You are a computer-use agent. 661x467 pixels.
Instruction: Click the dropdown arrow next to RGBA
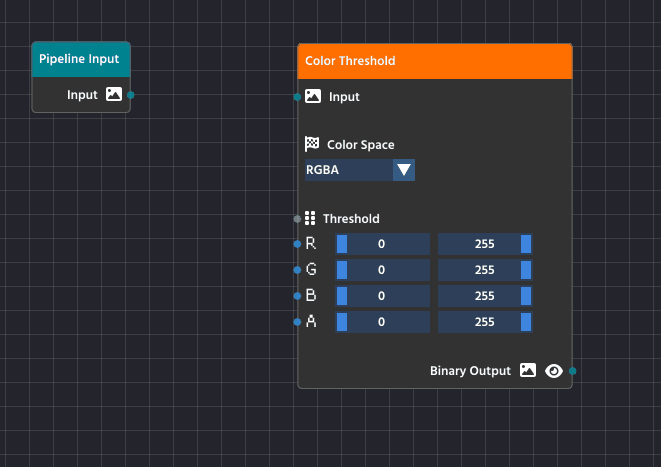tap(403, 170)
